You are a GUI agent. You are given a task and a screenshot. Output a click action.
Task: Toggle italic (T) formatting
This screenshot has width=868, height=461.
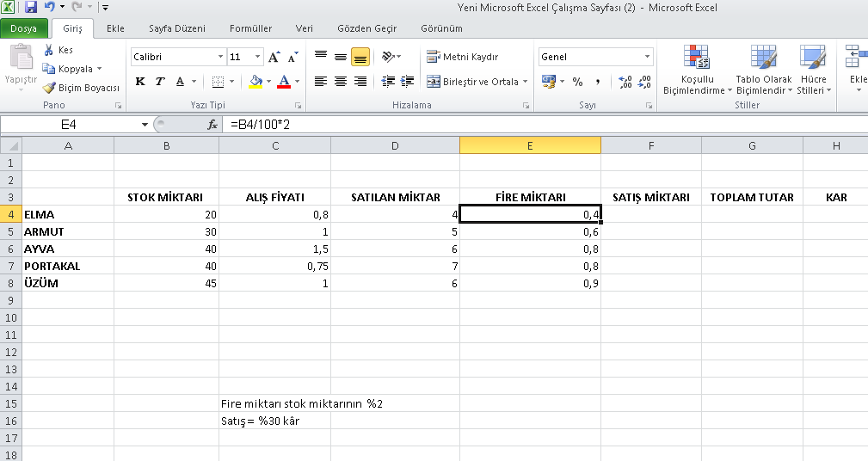pos(160,82)
